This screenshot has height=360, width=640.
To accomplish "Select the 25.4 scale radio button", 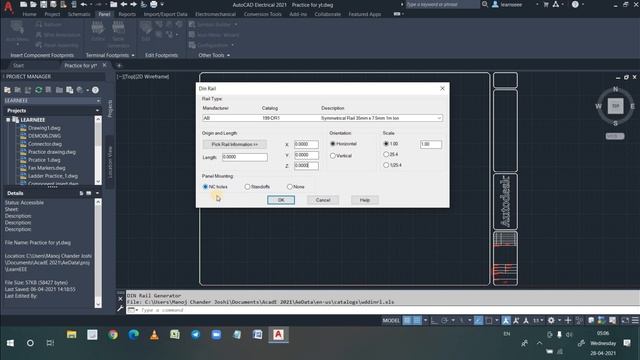I will [386, 154].
